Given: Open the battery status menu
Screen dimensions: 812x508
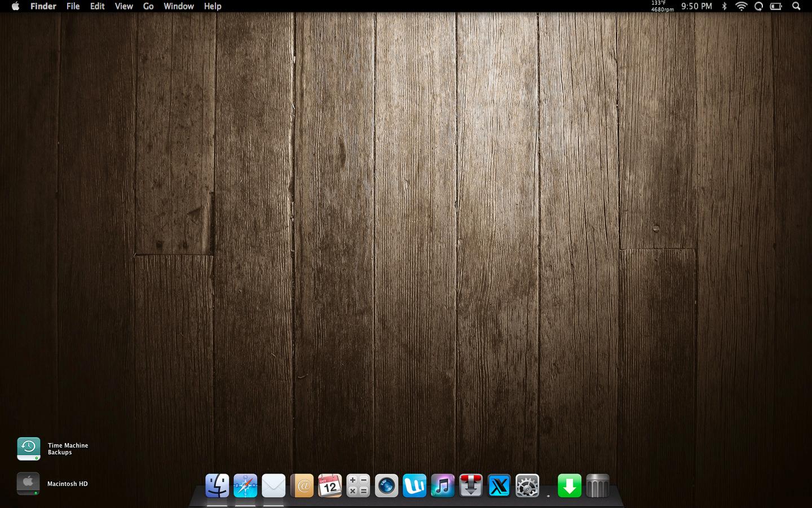Looking at the screenshot, I should pos(776,6).
